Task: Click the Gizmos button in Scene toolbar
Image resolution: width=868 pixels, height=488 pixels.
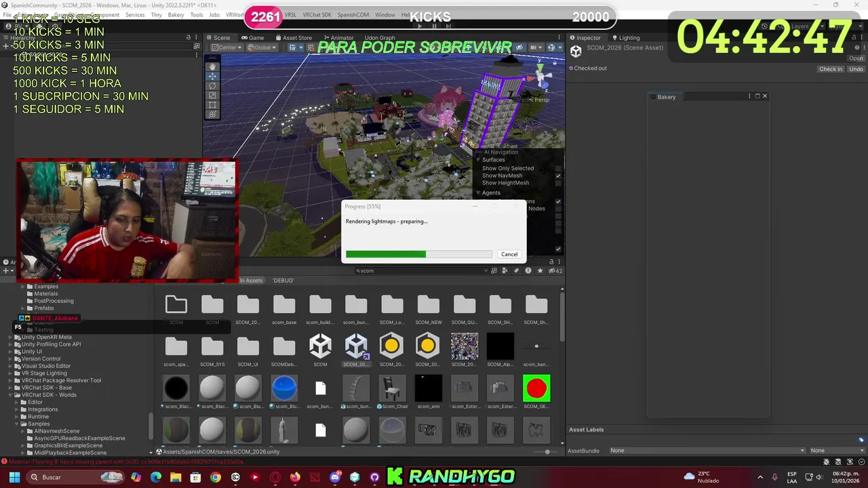Action: point(551,47)
